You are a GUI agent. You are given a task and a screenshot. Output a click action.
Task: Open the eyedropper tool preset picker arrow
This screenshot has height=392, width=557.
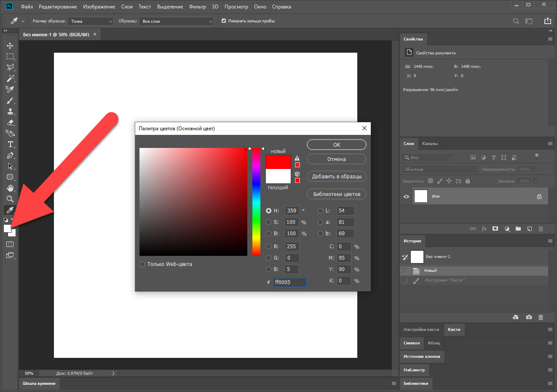[23, 21]
